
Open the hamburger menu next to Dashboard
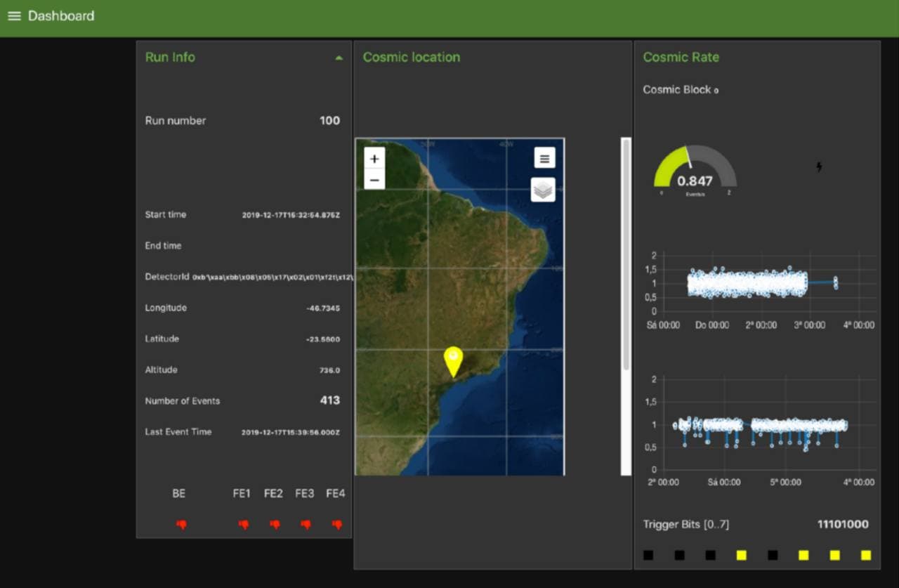(x=14, y=15)
